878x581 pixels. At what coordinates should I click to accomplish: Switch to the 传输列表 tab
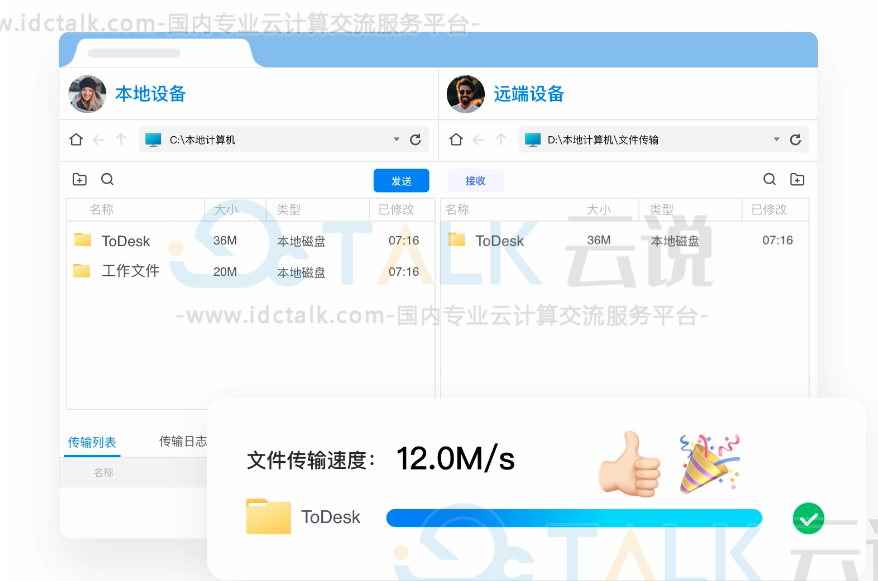click(92, 442)
